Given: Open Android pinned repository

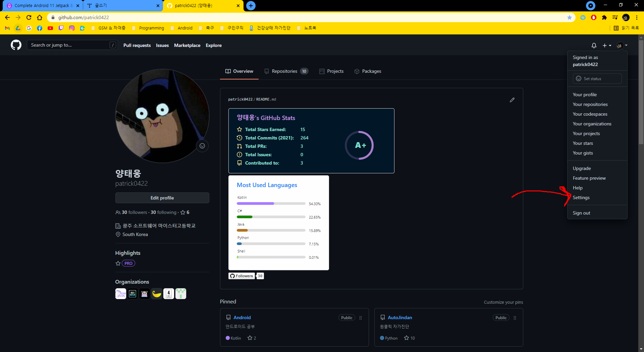Looking at the screenshot, I should pyautogui.click(x=242, y=317).
